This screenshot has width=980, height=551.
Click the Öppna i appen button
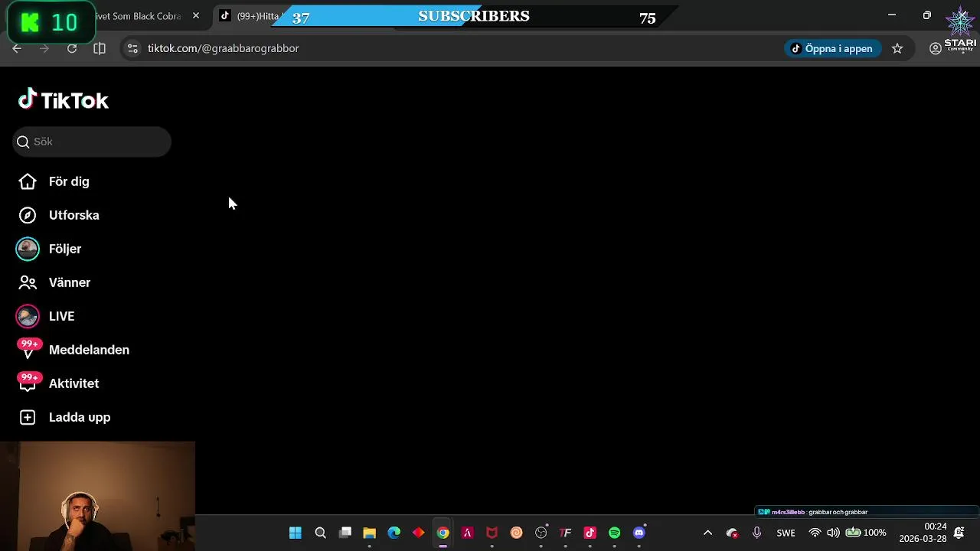(x=832, y=48)
